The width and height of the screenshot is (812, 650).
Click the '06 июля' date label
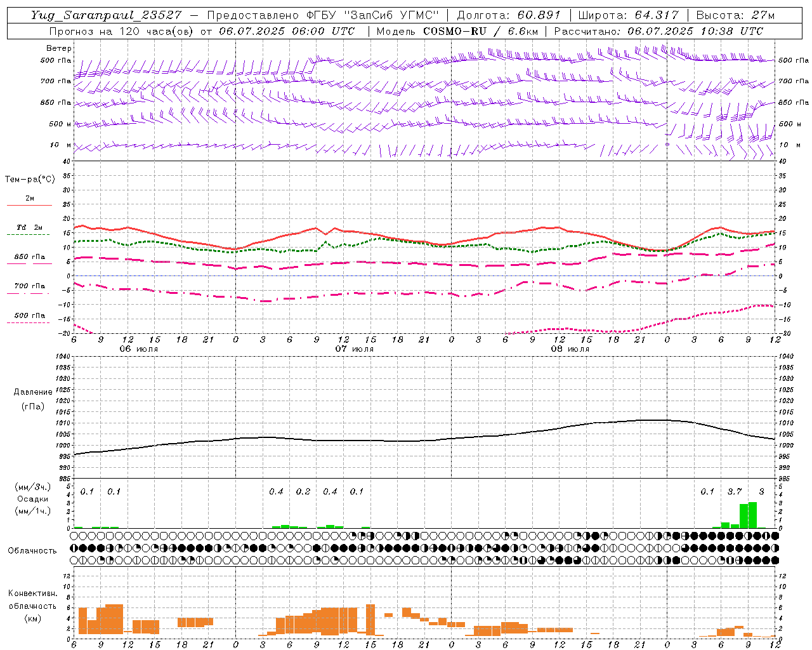click(x=139, y=349)
